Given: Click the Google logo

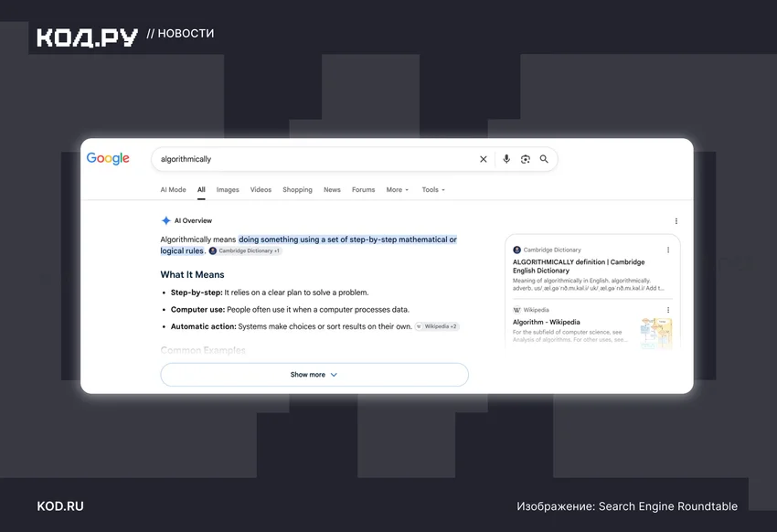Looking at the screenshot, I should pyautogui.click(x=108, y=158).
